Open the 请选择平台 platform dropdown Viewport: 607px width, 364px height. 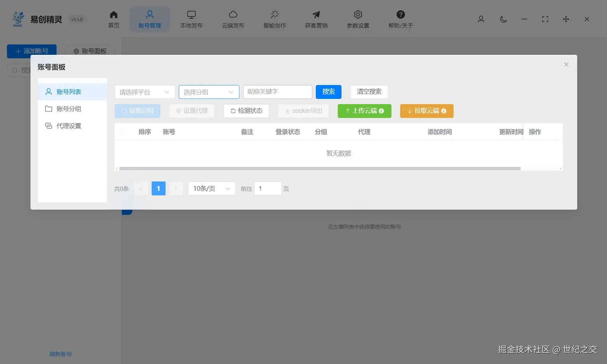pyautogui.click(x=144, y=92)
